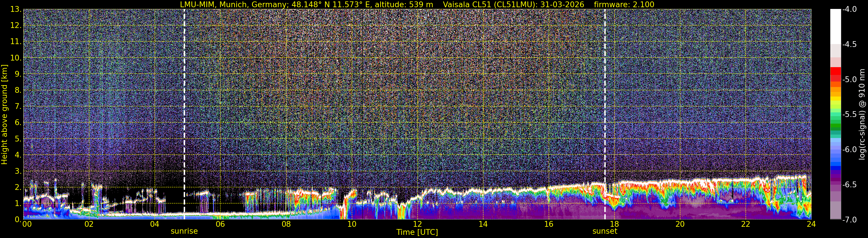Click the dashed white sunset marker line
Image resolution: width=868 pixels, height=238 pixels.
605,114
